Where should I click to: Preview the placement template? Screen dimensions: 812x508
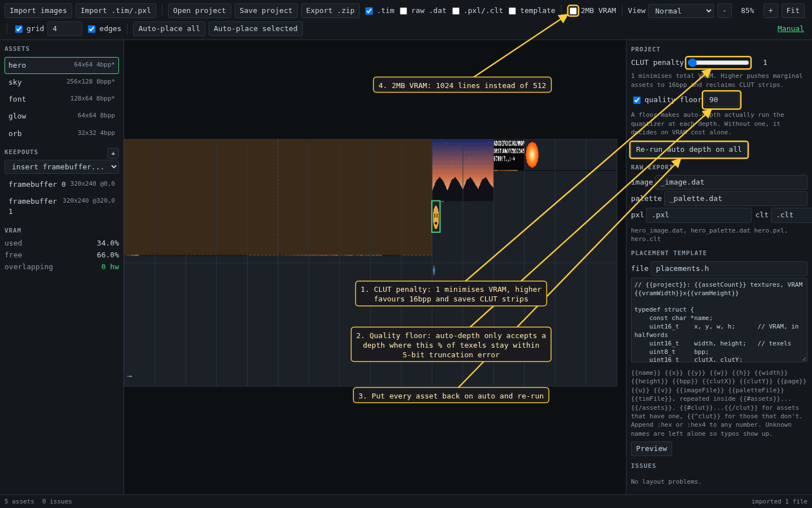[651, 449]
